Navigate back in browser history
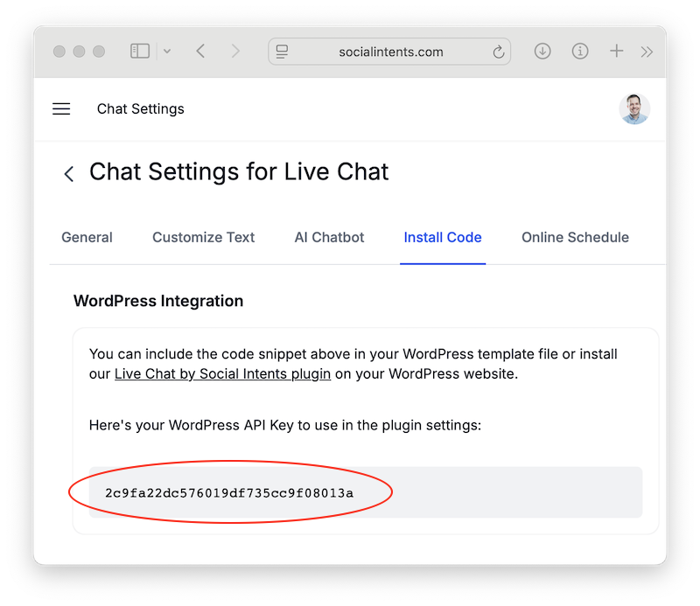The height and width of the screenshot is (606, 700). tap(201, 51)
